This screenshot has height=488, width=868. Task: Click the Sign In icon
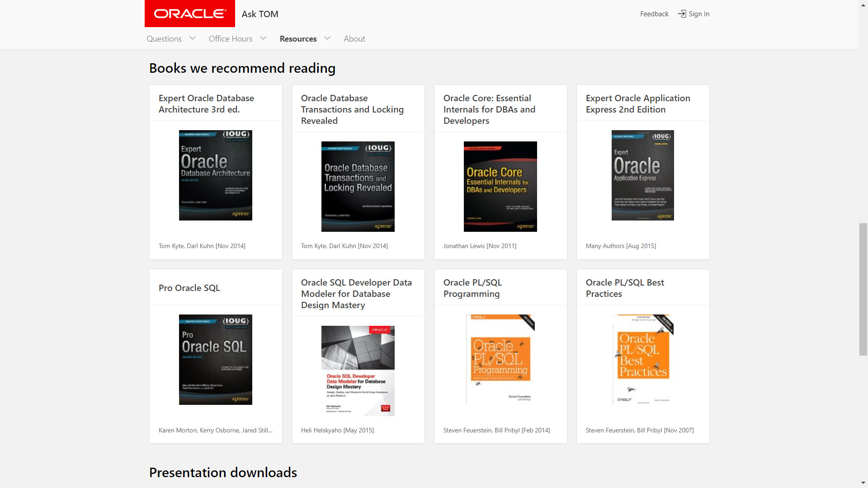click(682, 14)
